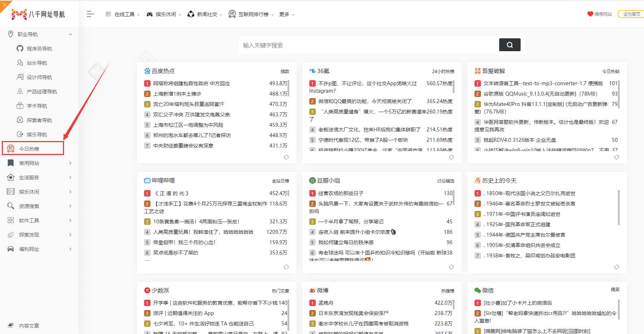Screen dimensions: 644x334
Task: Click the red heart 推荐网站 icon
Action: point(590,14)
